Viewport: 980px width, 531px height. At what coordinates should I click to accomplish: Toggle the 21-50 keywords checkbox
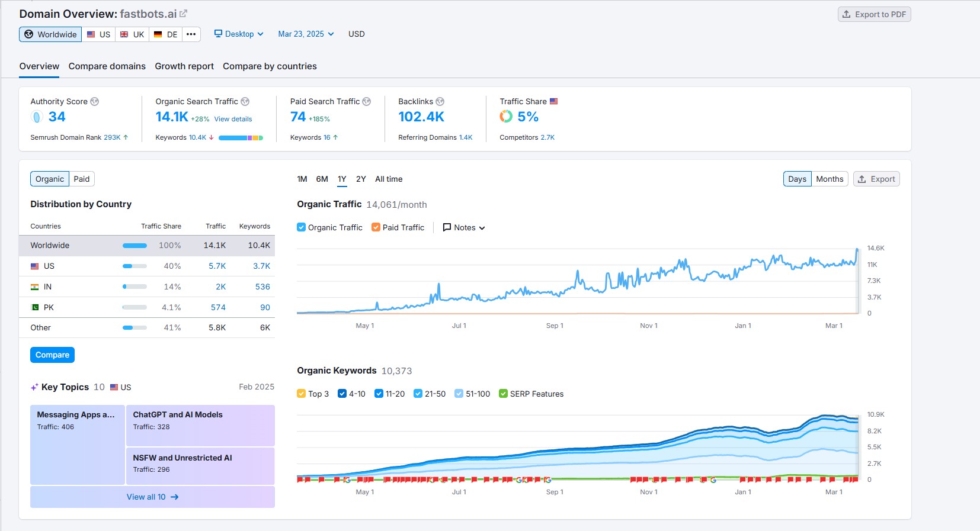[x=418, y=394]
